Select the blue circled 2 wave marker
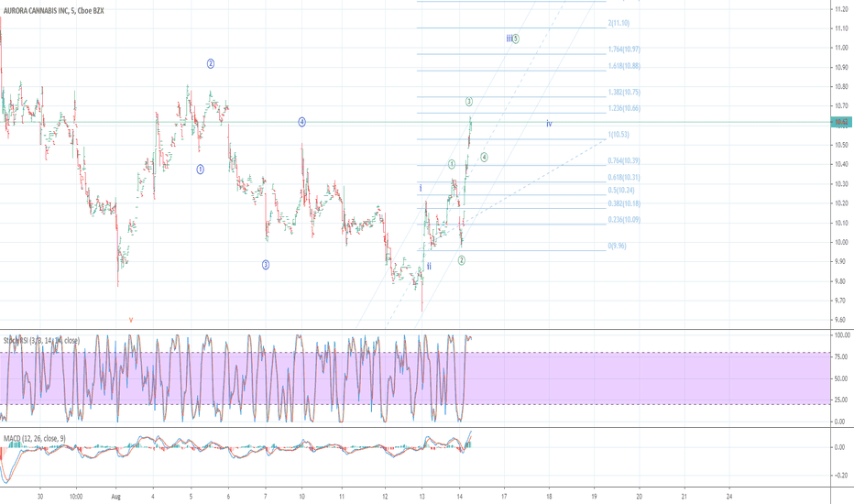This screenshot has width=854, height=504. pos(211,64)
